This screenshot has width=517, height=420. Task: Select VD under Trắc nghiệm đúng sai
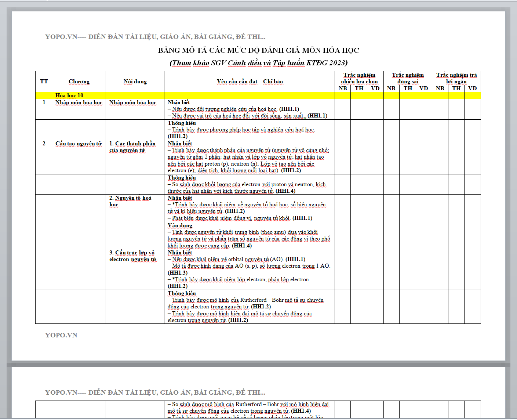tap(424, 88)
